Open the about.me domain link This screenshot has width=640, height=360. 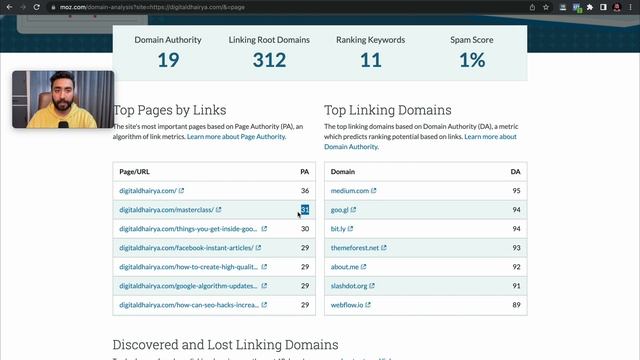[x=344, y=267]
